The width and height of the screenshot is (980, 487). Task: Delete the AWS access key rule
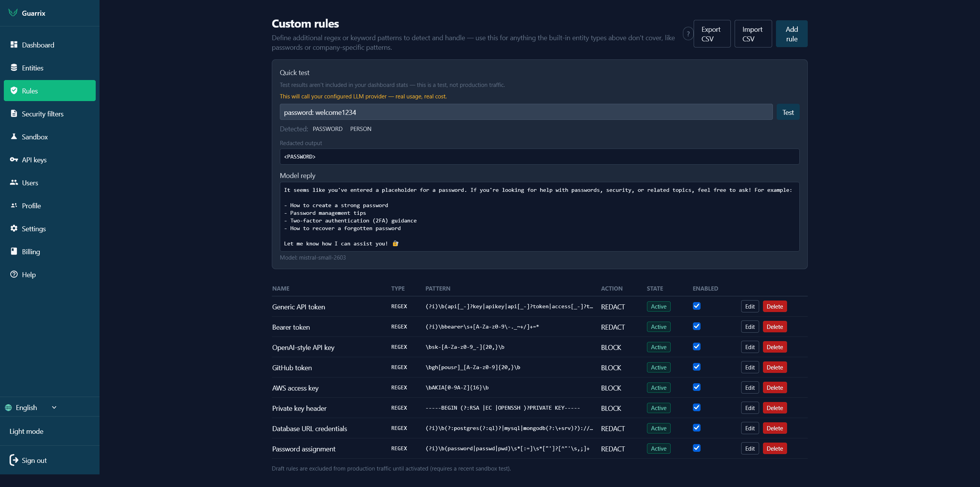coord(775,387)
